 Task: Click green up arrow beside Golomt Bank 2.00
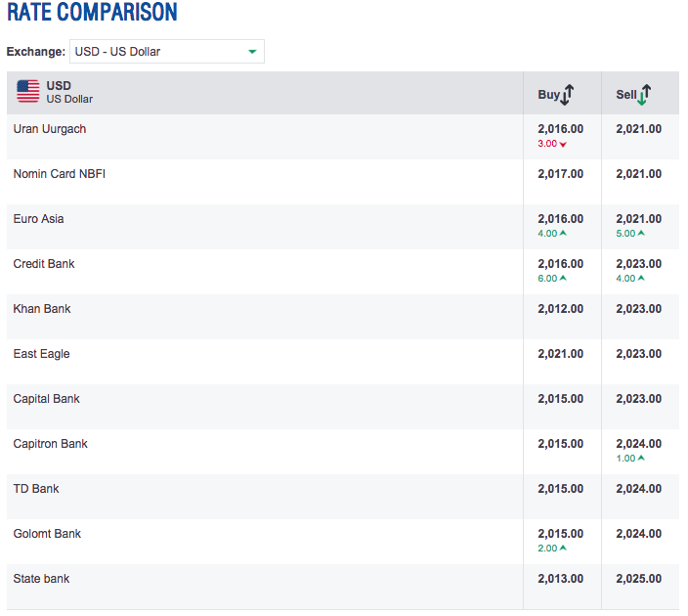pos(563,548)
